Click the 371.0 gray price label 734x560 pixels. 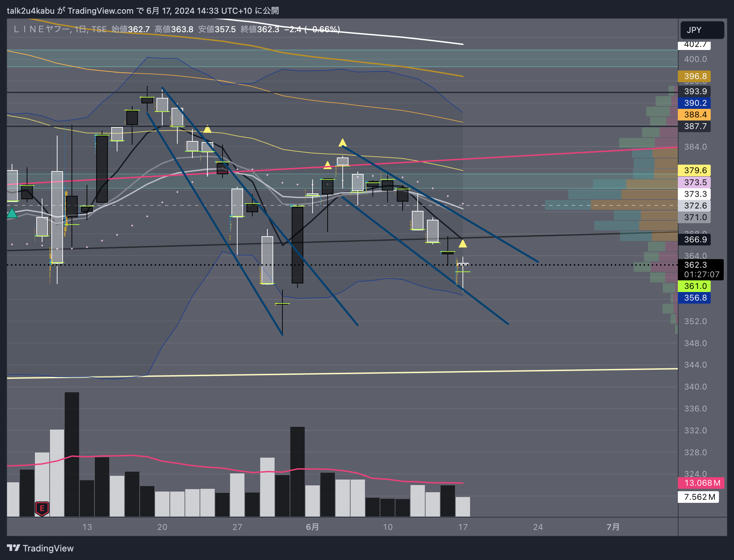[x=694, y=217]
